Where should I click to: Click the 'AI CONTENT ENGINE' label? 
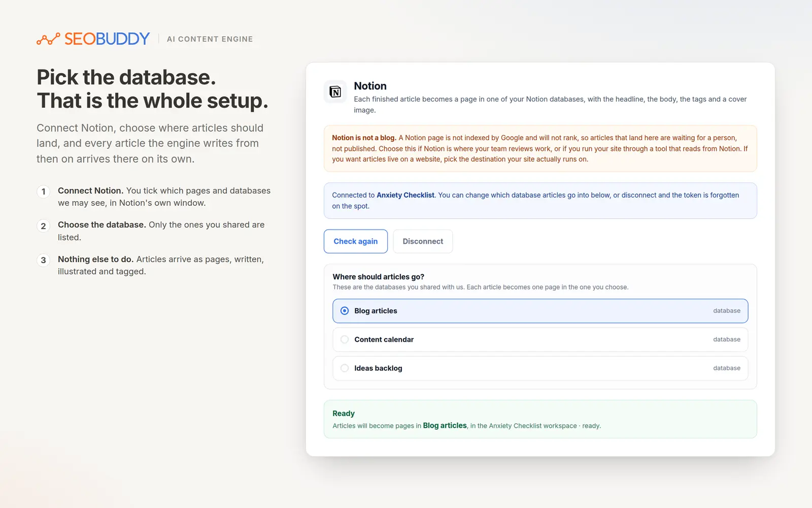[210, 39]
